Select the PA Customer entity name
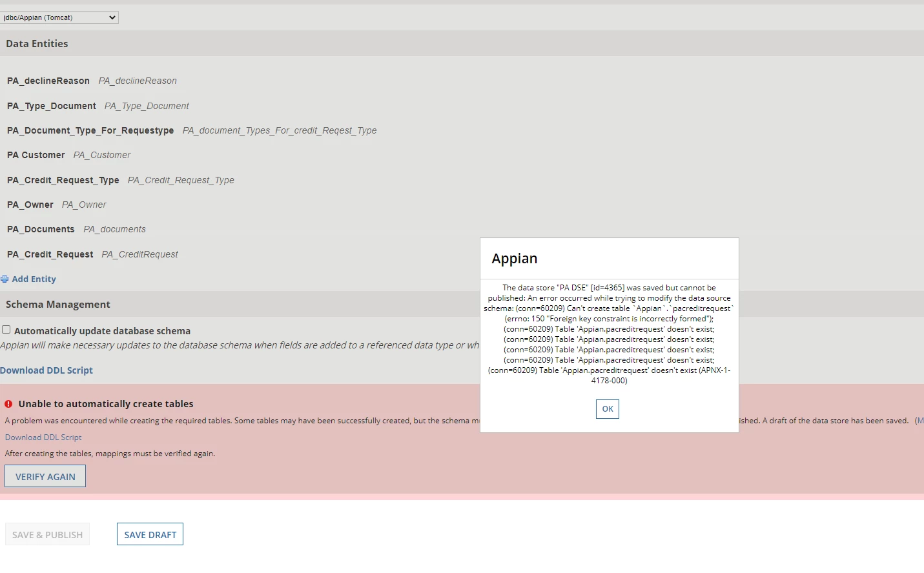Viewport: 924px width, 573px height. point(36,155)
